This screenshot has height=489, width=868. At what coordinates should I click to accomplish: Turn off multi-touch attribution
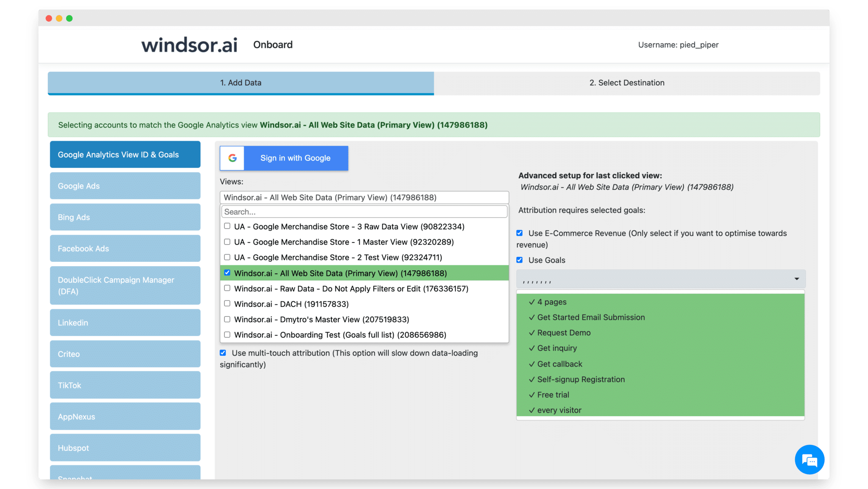[x=223, y=352]
